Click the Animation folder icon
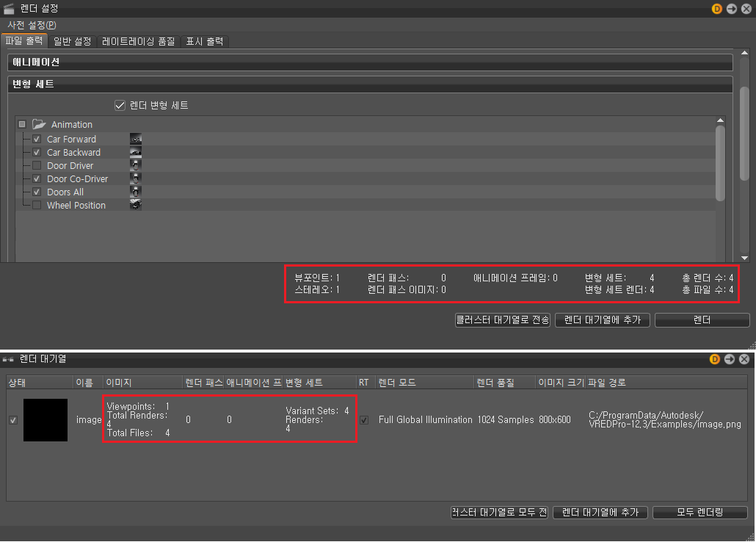This screenshot has width=756, height=542. [39, 124]
